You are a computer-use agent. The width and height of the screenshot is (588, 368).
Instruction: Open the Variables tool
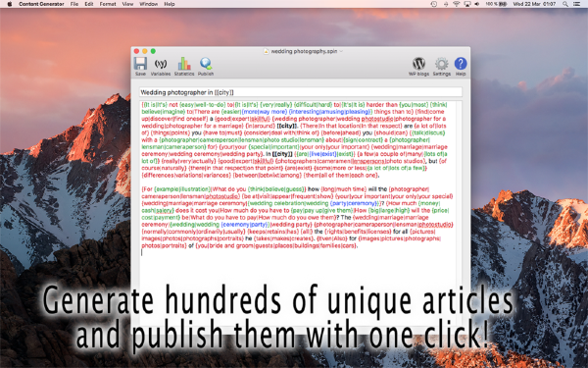tap(161, 66)
